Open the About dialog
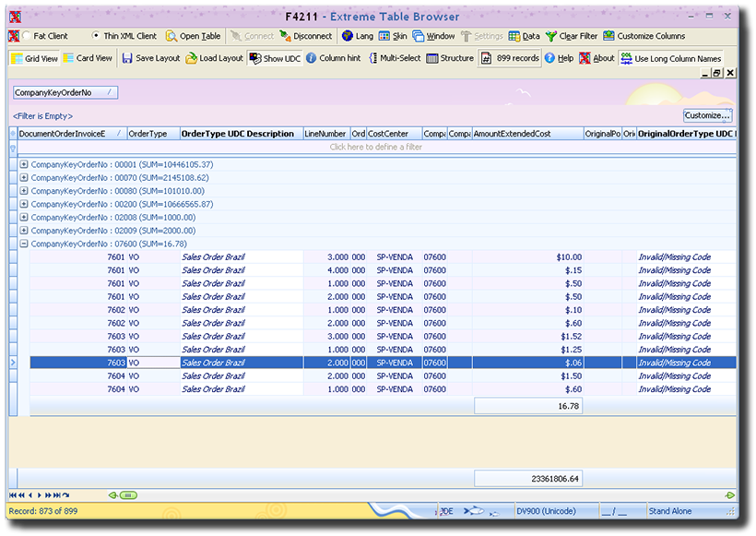Viewport: 756px width, 536px height. click(x=597, y=58)
